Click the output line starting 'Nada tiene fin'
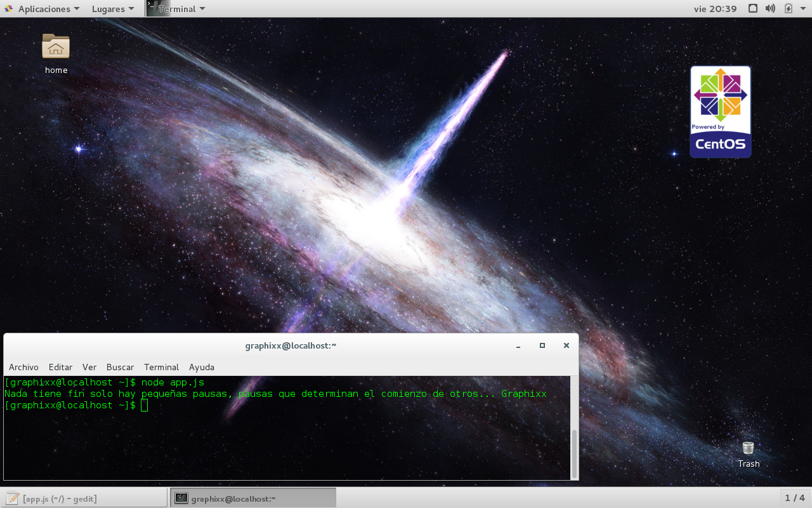812x508 pixels. point(275,394)
